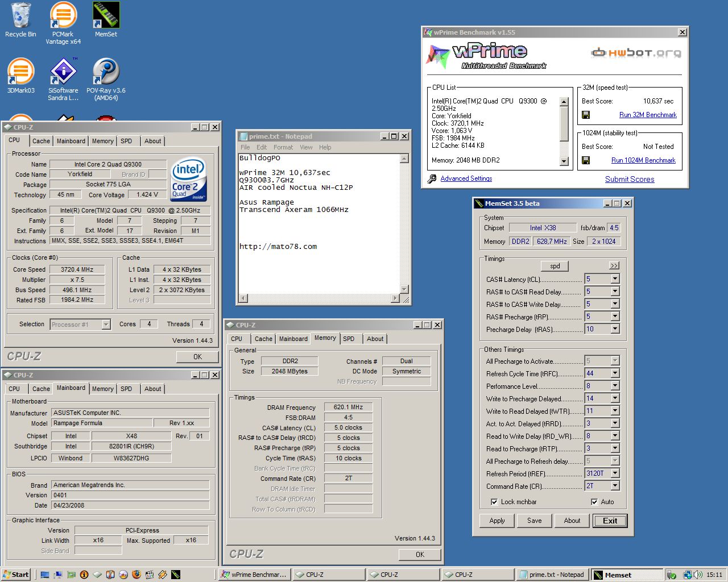This screenshot has height=582, width=728.
Task: Open the Act. to Act. Delayed (tRRD) dropdown
Action: [x=615, y=423]
